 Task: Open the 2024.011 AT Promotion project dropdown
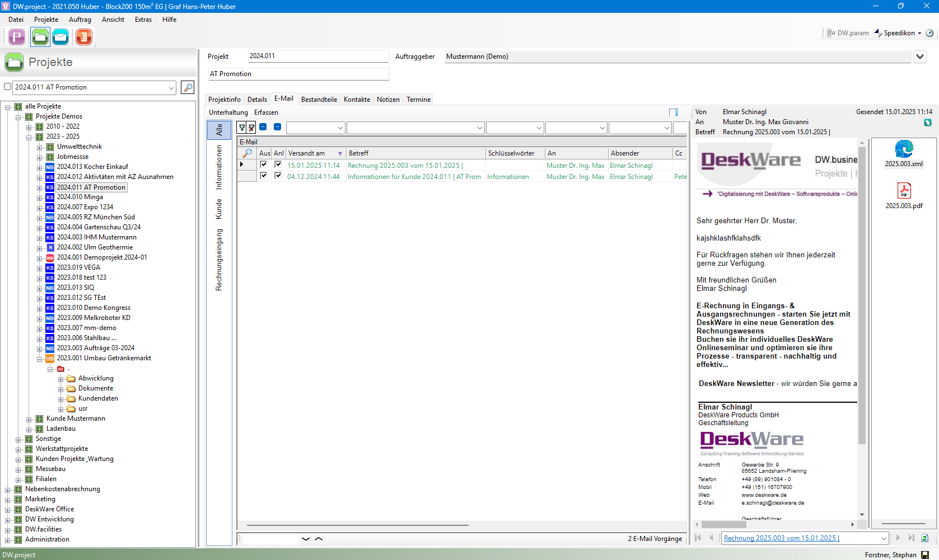pyautogui.click(x=171, y=87)
